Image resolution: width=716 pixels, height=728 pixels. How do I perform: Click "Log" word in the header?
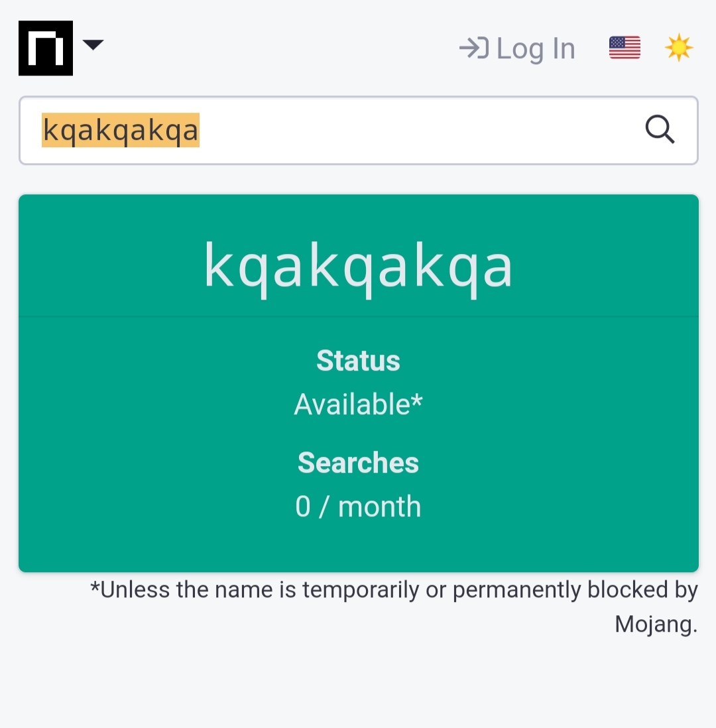(x=520, y=49)
